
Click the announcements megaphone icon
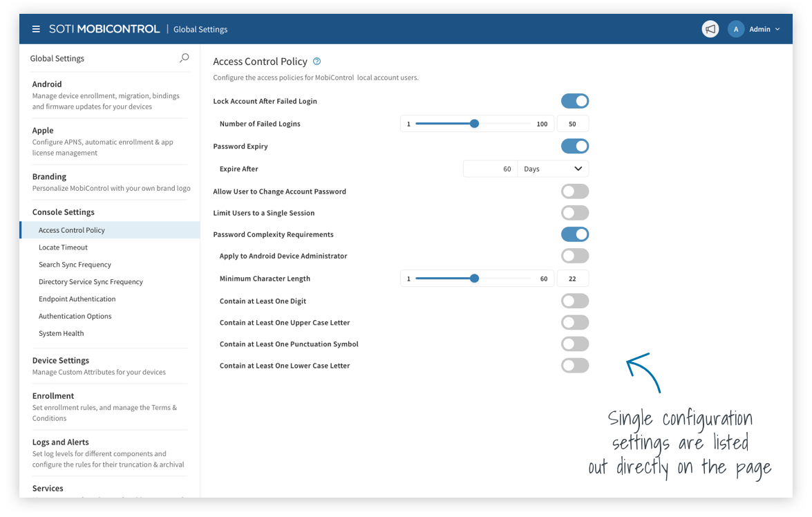[710, 28]
